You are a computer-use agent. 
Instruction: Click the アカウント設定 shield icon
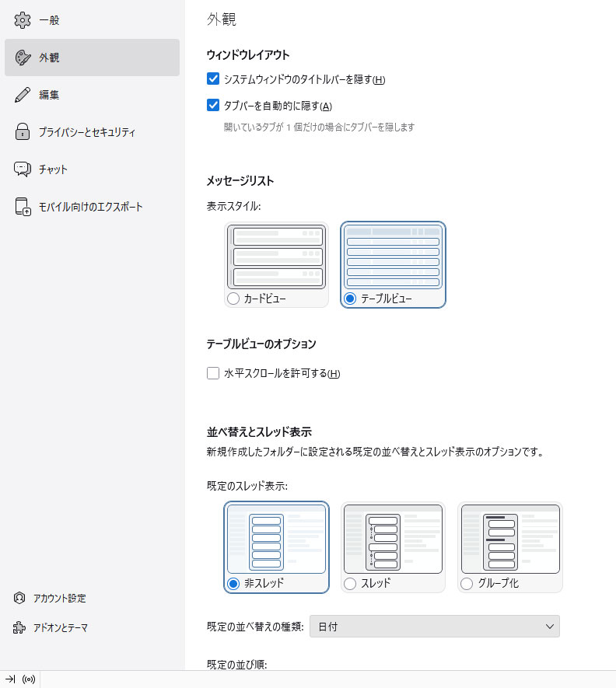[19, 598]
